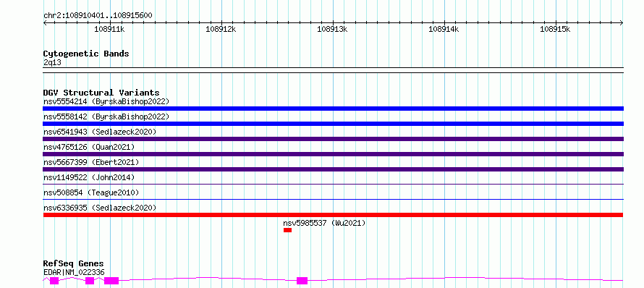This screenshot has height=288, width=644.
Task: Click the third, widest EDAR exon block
Action: click(111, 281)
